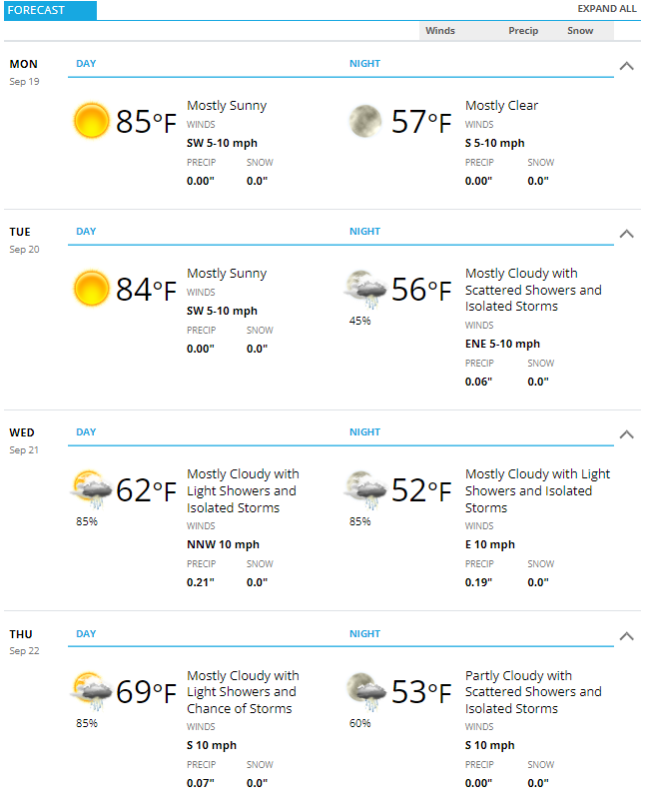
Task: Click Tuesday night's storm cloud icon
Action: 364,289
